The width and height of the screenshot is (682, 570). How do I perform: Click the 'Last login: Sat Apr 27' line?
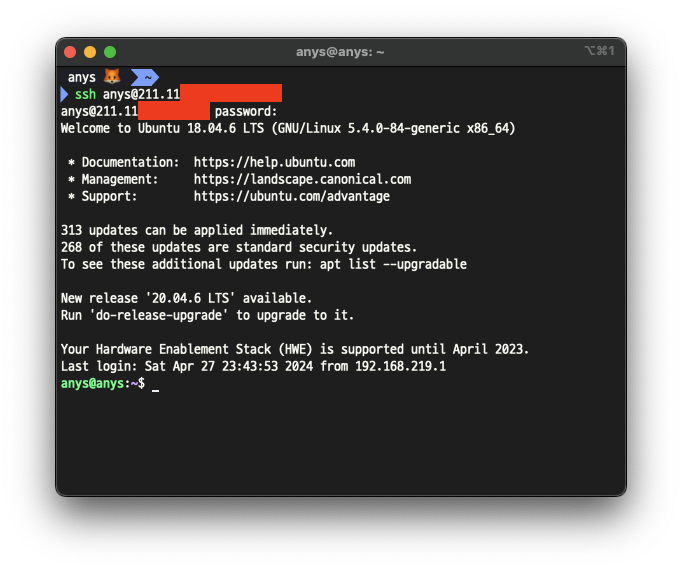(253, 366)
